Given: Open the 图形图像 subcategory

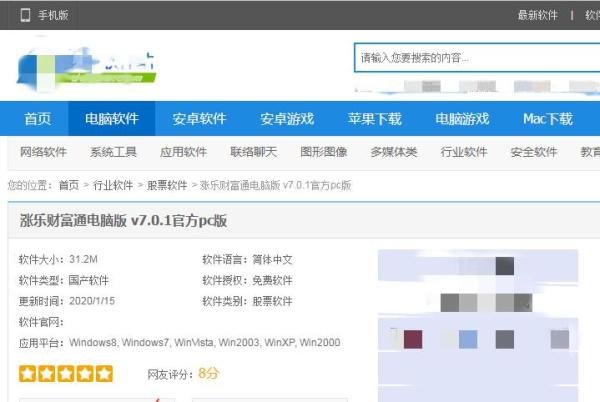Looking at the screenshot, I should (x=323, y=152).
